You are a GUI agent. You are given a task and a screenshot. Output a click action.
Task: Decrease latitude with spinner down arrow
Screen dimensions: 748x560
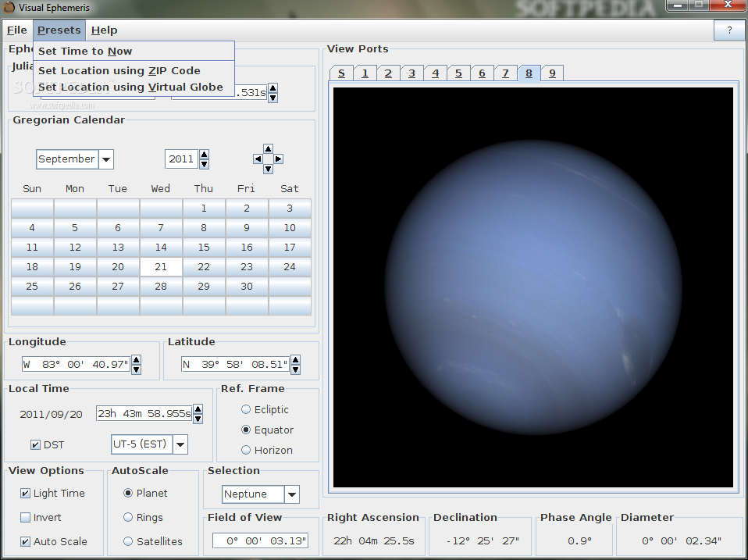click(296, 369)
